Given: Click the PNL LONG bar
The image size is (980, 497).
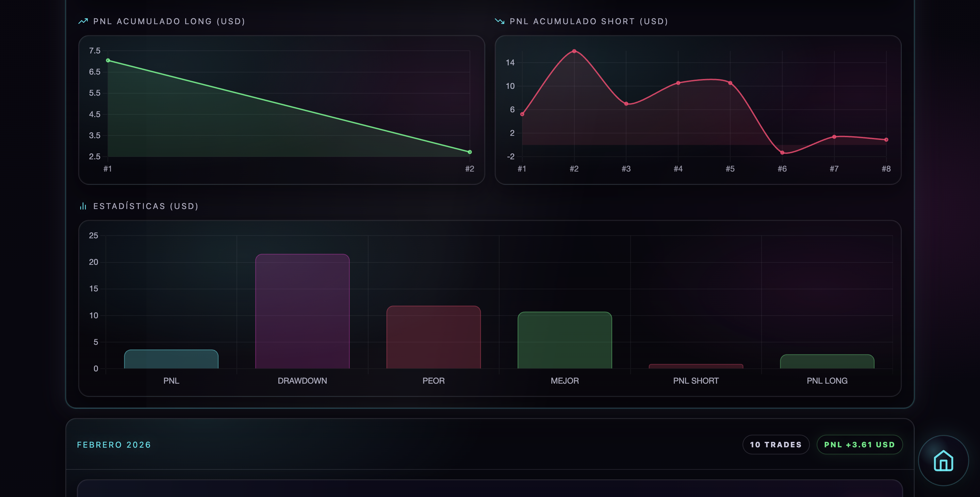Looking at the screenshot, I should pos(827,362).
